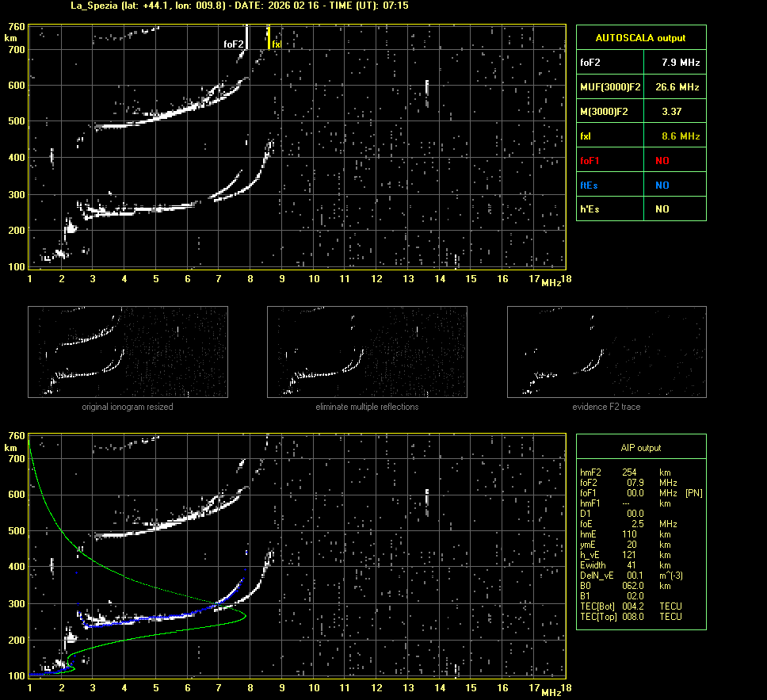Click the red foF1 label
The image size is (767, 700).
pyautogui.click(x=590, y=160)
